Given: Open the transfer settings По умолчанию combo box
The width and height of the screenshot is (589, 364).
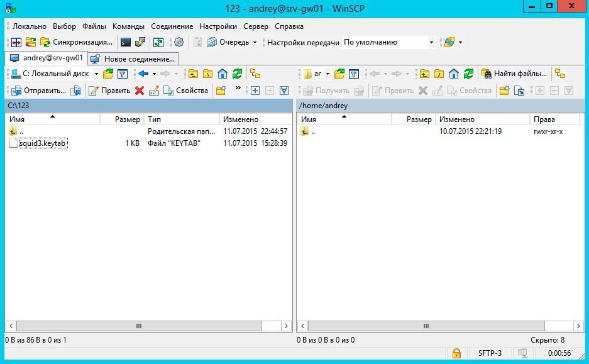Looking at the screenshot, I should coord(388,43).
